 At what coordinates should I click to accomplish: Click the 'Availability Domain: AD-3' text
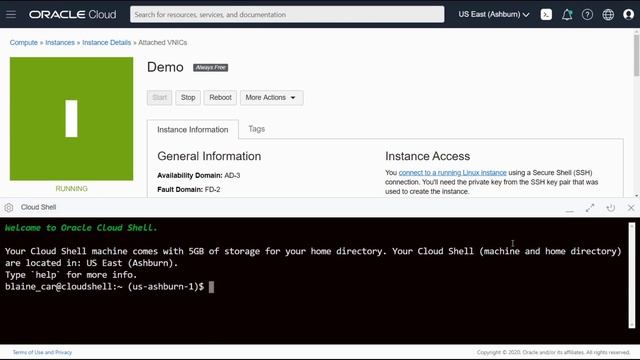[x=198, y=176]
